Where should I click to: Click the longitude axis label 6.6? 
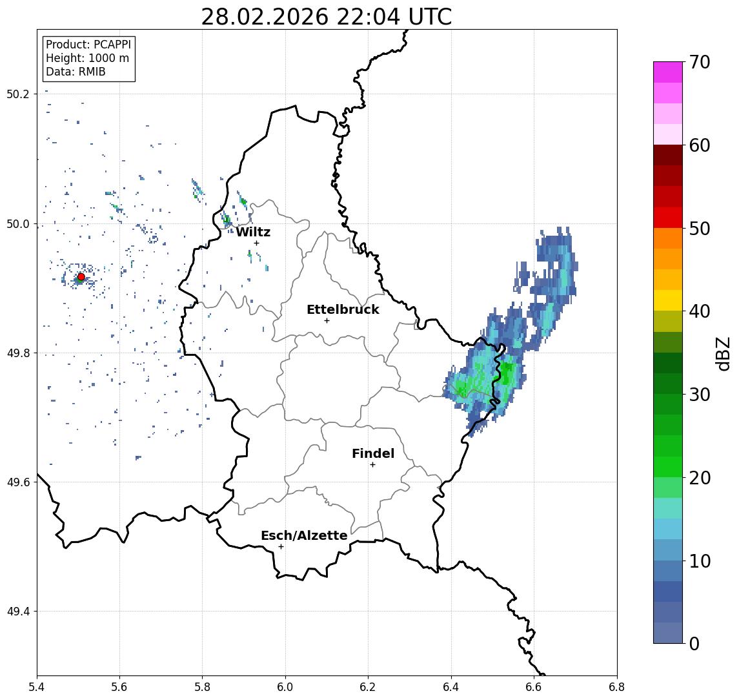(534, 687)
